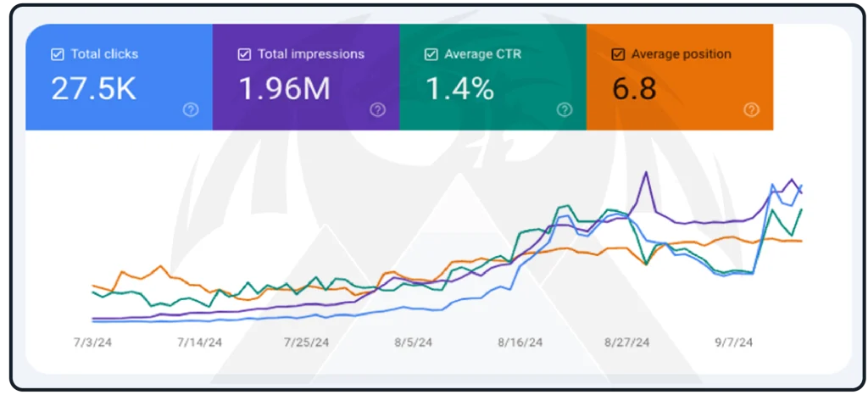
Task: Click the purple impressions line's highest spike
Action: tap(647, 172)
